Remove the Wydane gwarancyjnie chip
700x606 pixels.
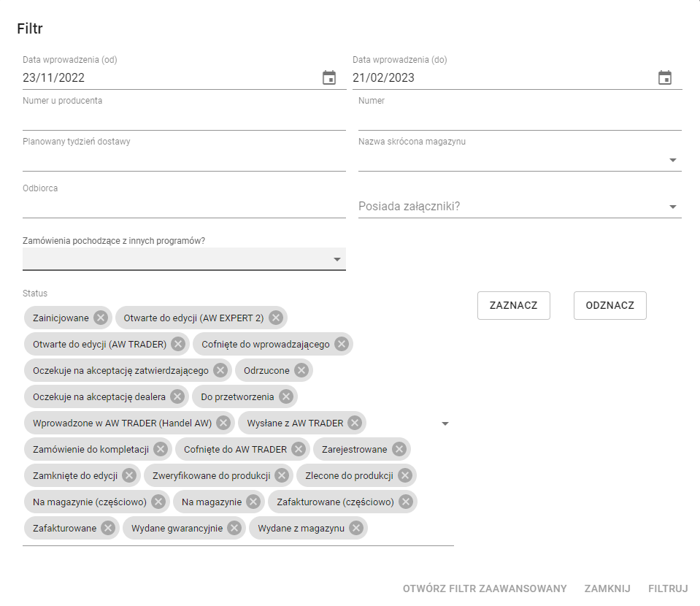click(234, 528)
